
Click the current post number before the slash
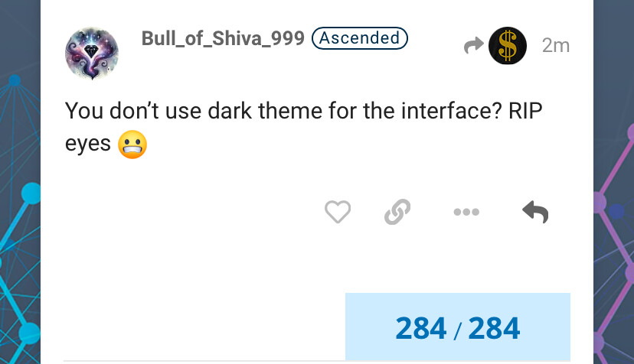[x=421, y=328]
